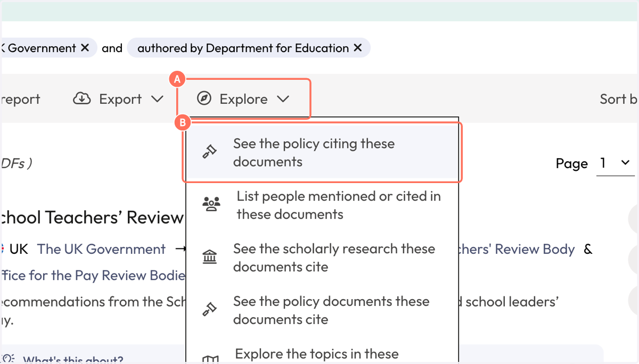Click the 'Sort b' sort control

point(619,99)
